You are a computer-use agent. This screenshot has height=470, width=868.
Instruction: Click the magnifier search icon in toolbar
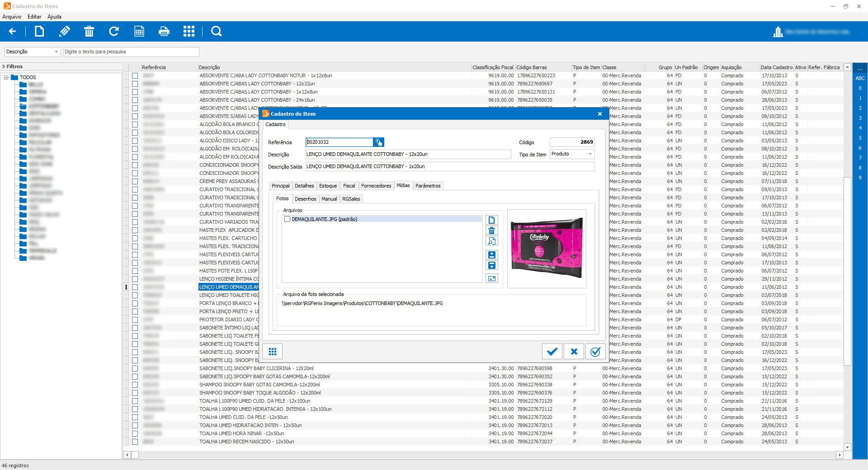coord(217,31)
